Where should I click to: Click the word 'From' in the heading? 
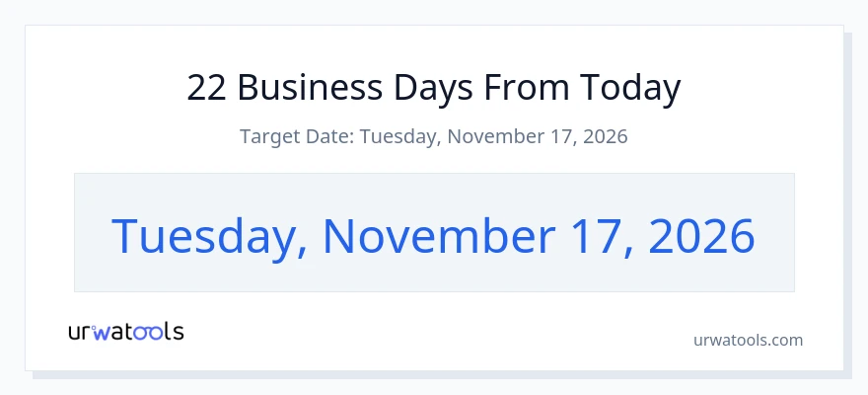(527, 88)
